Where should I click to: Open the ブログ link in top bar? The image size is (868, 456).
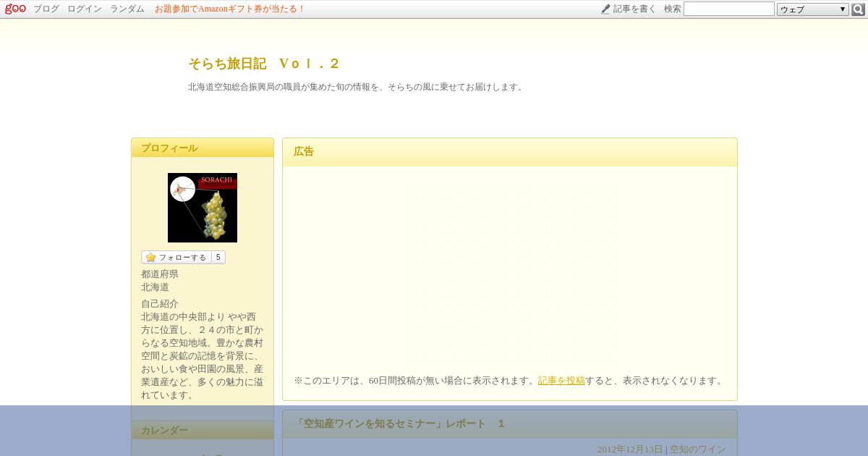click(46, 9)
